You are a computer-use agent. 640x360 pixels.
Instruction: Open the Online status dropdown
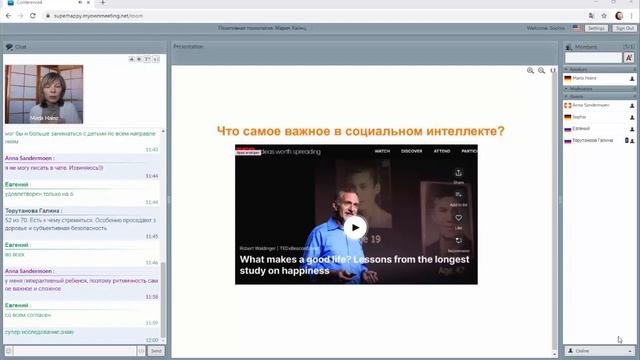[599, 351]
